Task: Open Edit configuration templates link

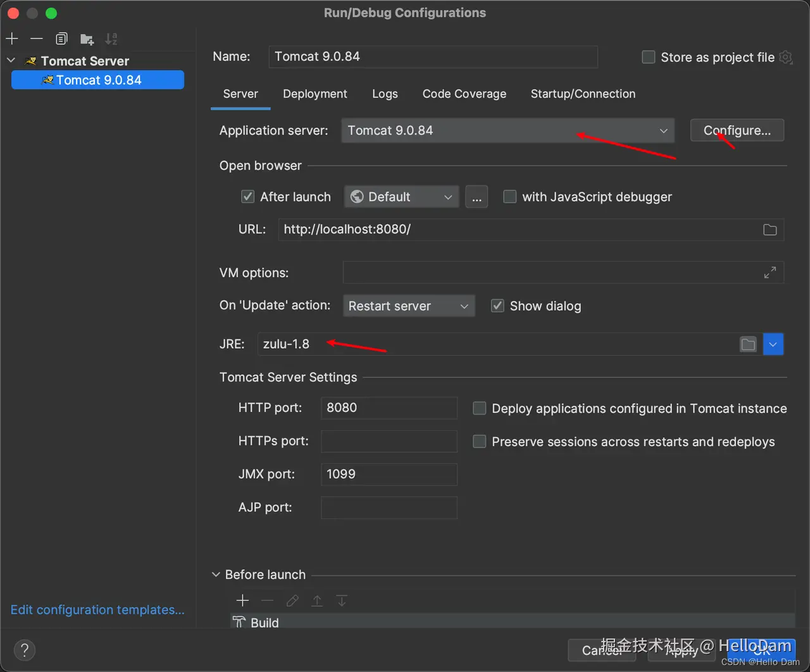Action: [97, 610]
